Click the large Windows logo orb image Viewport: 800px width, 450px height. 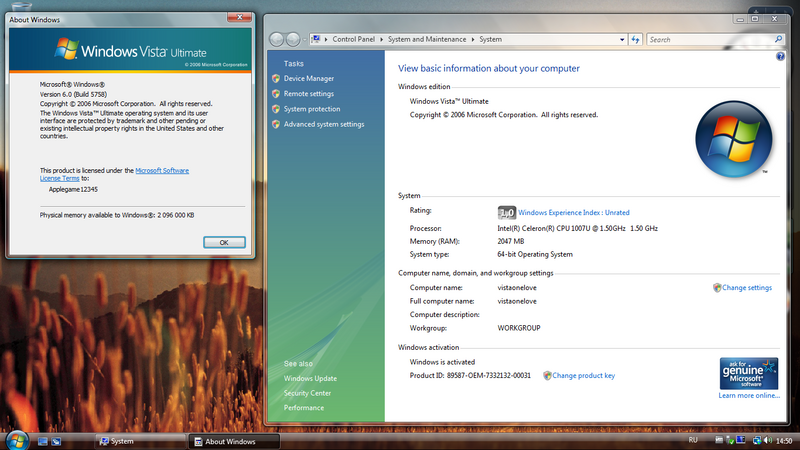pyautogui.click(x=734, y=139)
